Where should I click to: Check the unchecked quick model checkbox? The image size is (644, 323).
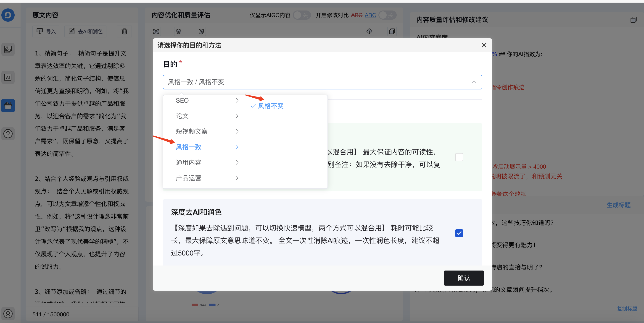pyautogui.click(x=459, y=157)
